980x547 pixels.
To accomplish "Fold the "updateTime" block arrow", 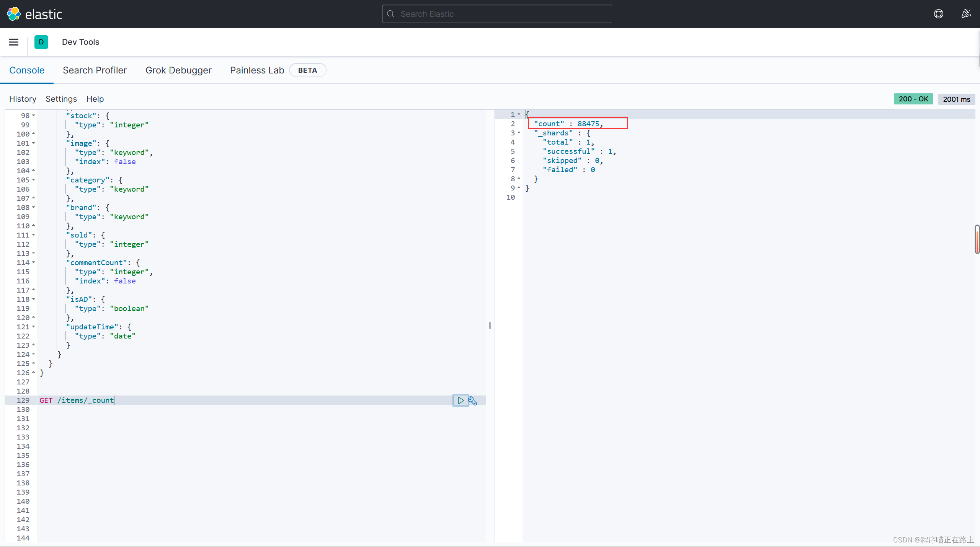I will pos(34,327).
